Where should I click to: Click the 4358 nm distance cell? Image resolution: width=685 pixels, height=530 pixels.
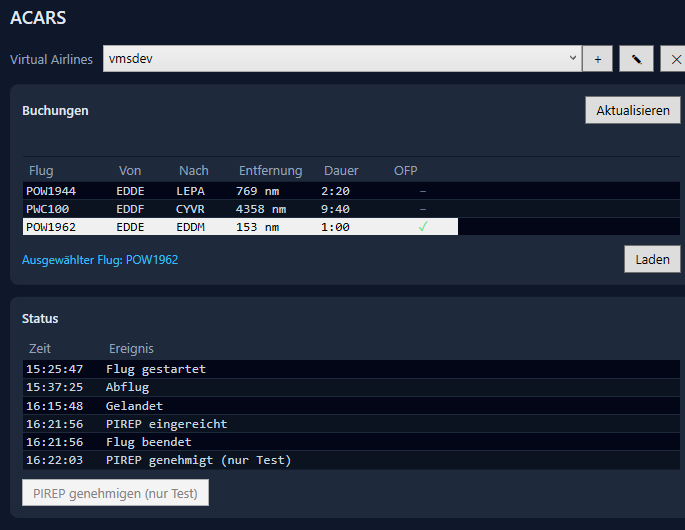[261, 209]
